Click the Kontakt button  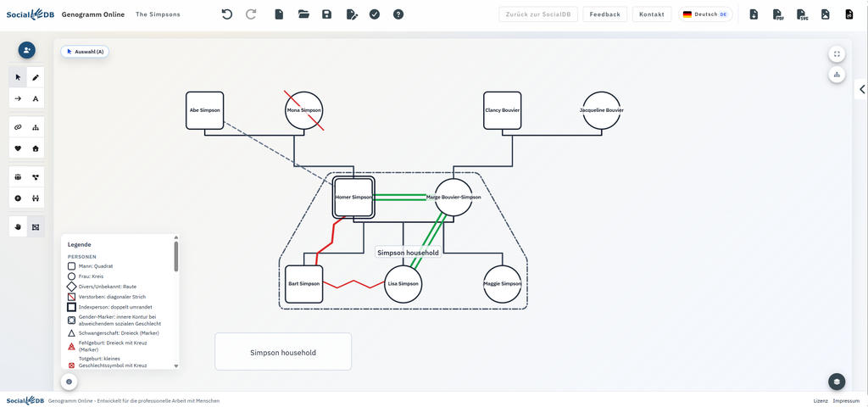[652, 14]
